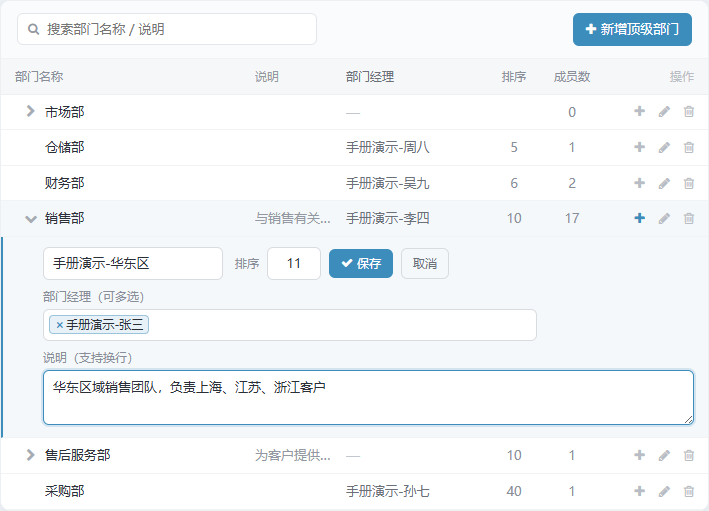
Task: Click the 部门名称 column header
Action: coord(39,76)
